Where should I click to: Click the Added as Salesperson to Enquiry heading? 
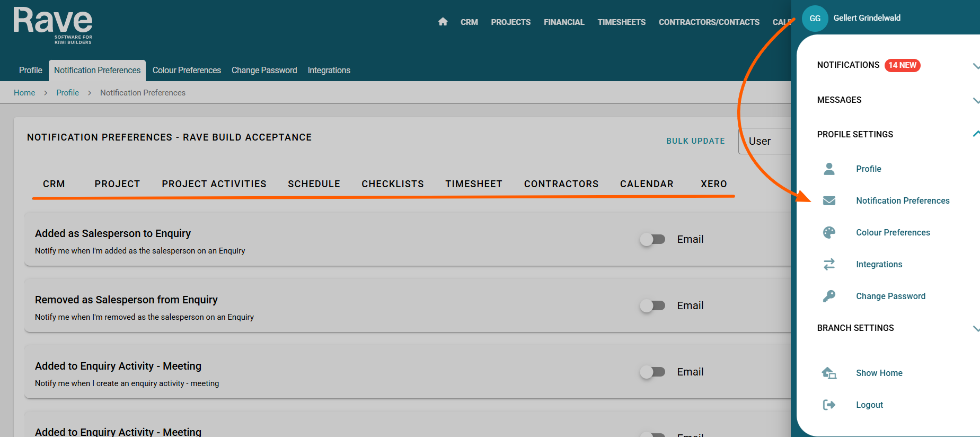click(113, 233)
